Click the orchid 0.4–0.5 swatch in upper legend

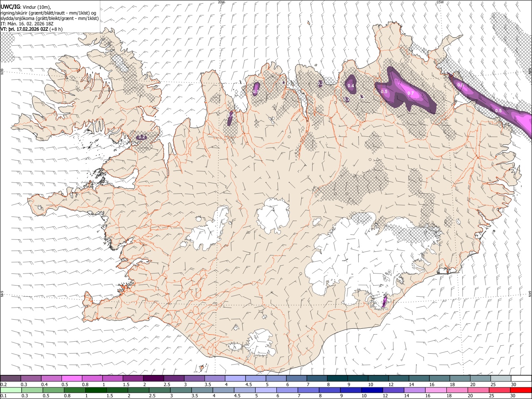[x=52, y=378]
